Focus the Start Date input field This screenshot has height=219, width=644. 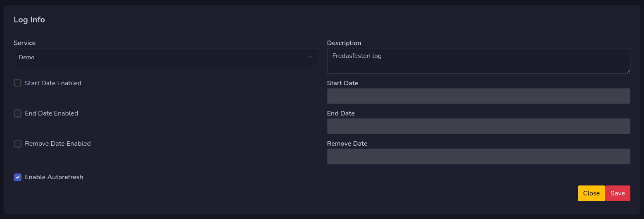[478, 96]
